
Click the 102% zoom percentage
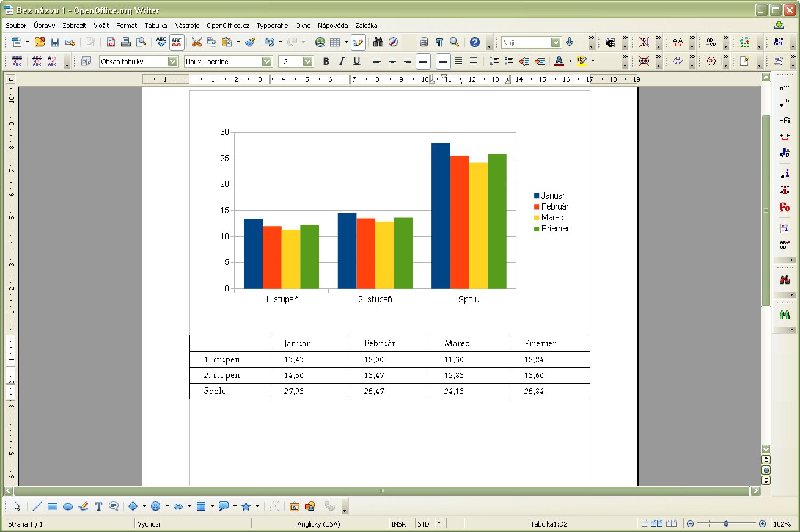pyautogui.click(x=782, y=524)
